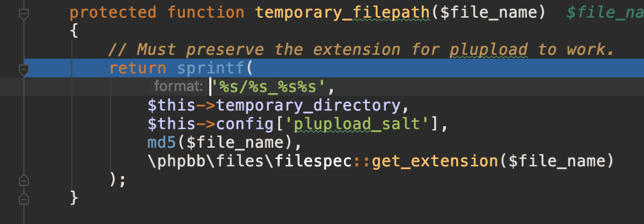This screenshot has height=224, width=644.
Task: Click the 'format:' parameter hint
Action: pos(177,86)
